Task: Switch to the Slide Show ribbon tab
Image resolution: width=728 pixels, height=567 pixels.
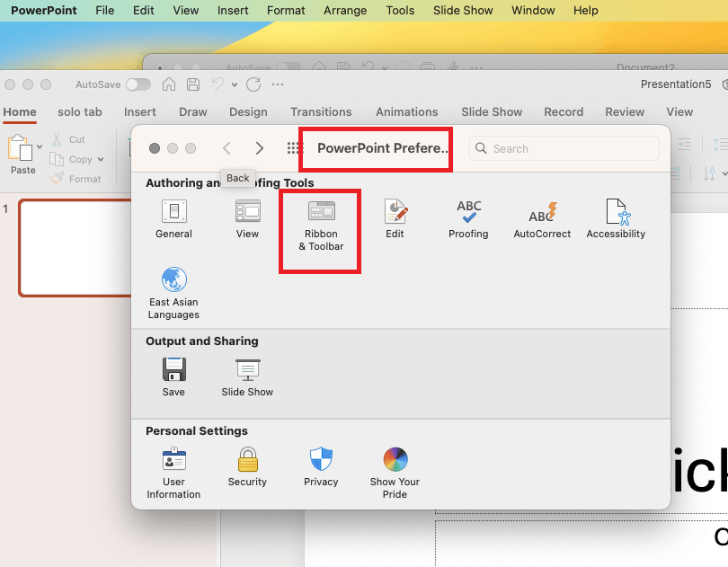Action: coord(492,112)
